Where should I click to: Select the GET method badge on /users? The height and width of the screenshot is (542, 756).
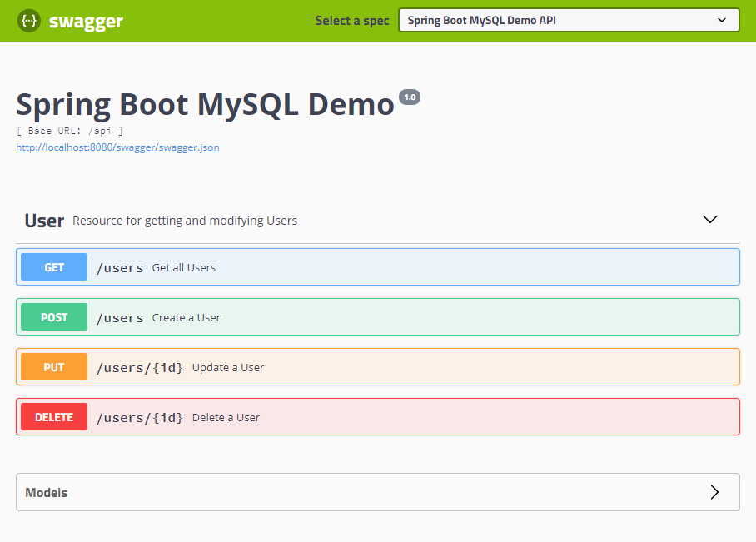(53, 266)
